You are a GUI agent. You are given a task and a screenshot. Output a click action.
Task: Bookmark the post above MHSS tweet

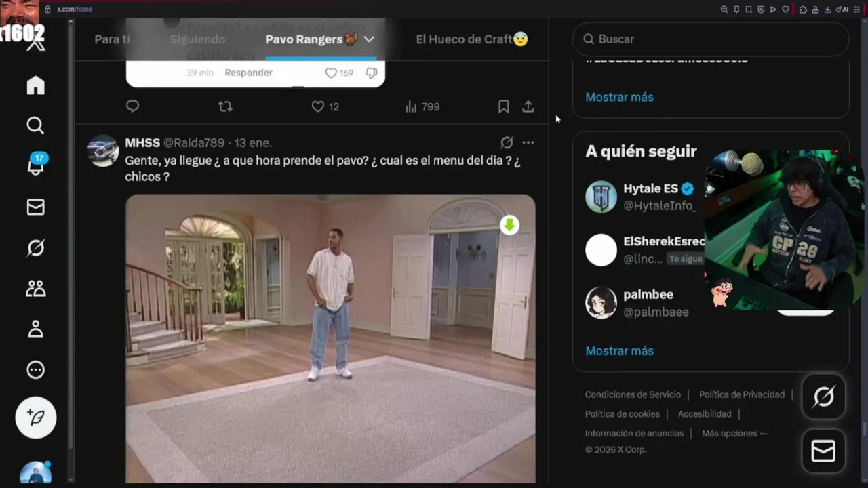coord(504,106)
